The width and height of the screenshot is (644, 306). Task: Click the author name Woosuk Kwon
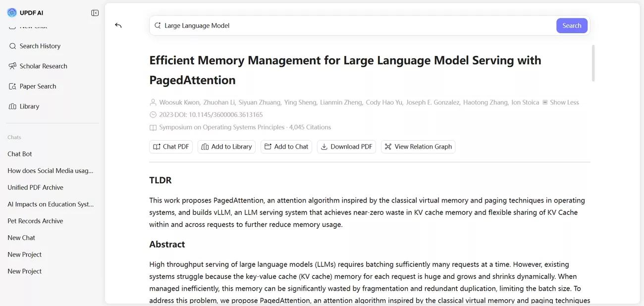point(179,102)
